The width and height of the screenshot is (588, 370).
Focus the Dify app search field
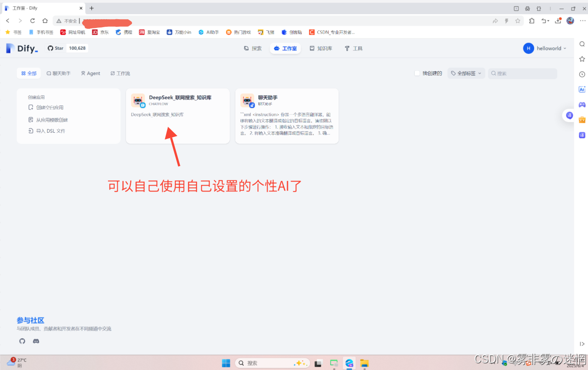click(x=522, y=73)
